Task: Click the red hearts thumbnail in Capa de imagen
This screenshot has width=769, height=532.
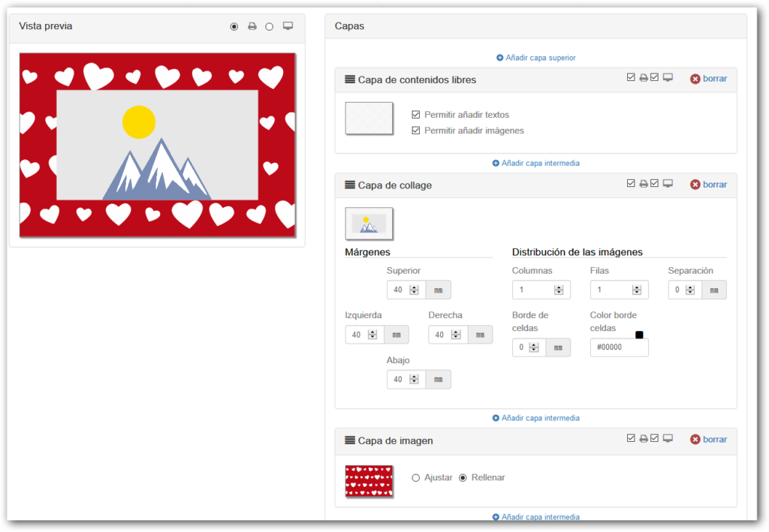Action: [x=369, y=481]
